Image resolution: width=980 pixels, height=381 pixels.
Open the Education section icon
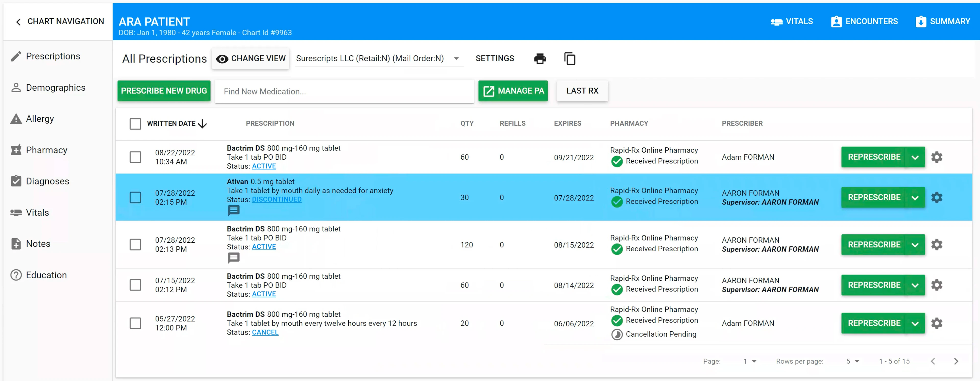(16, 275)
